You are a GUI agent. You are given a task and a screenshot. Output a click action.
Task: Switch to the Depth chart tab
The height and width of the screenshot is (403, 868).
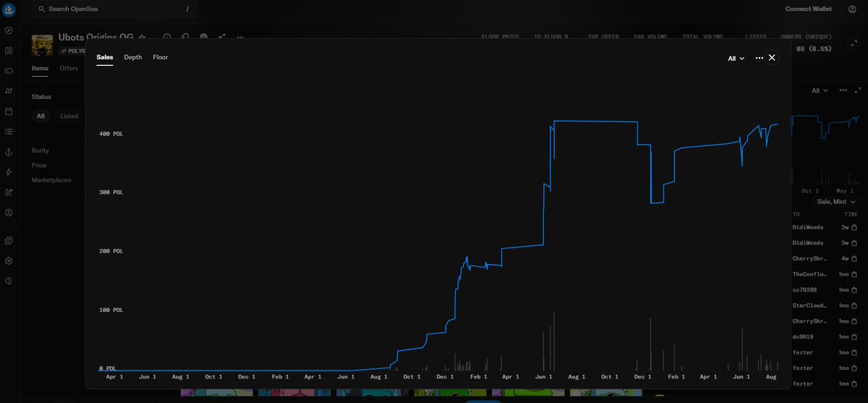pos(133,57)
